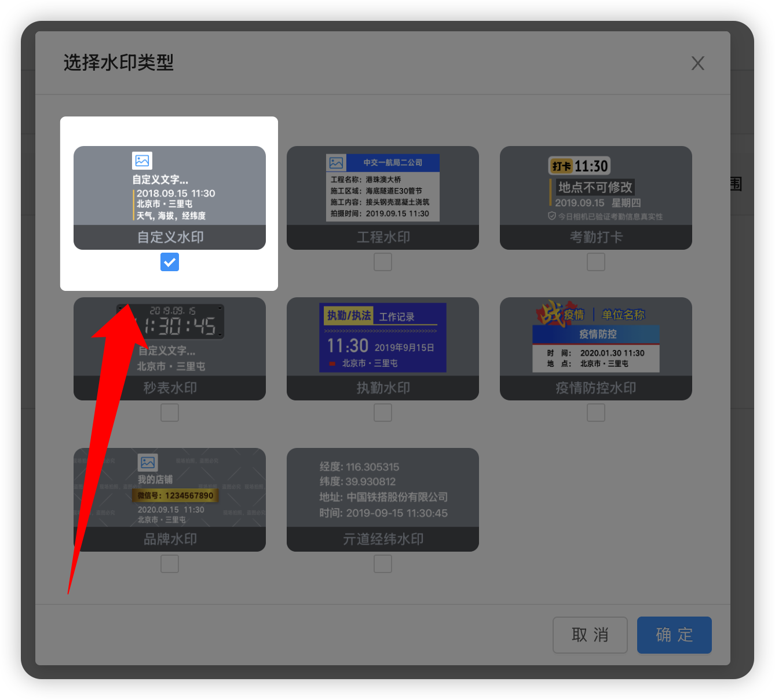This screenshot has height=700, width=775.
Task: Click the 确定 confirm button
Action: (674, 635)
